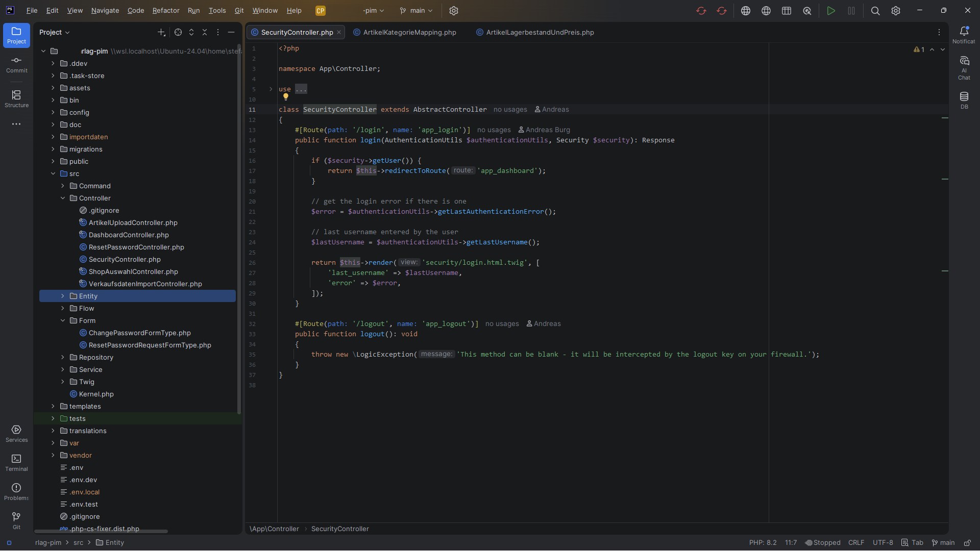This screenshot has height=551, width=980.
Task: Open the Git tool window
Action: [16, 521]
